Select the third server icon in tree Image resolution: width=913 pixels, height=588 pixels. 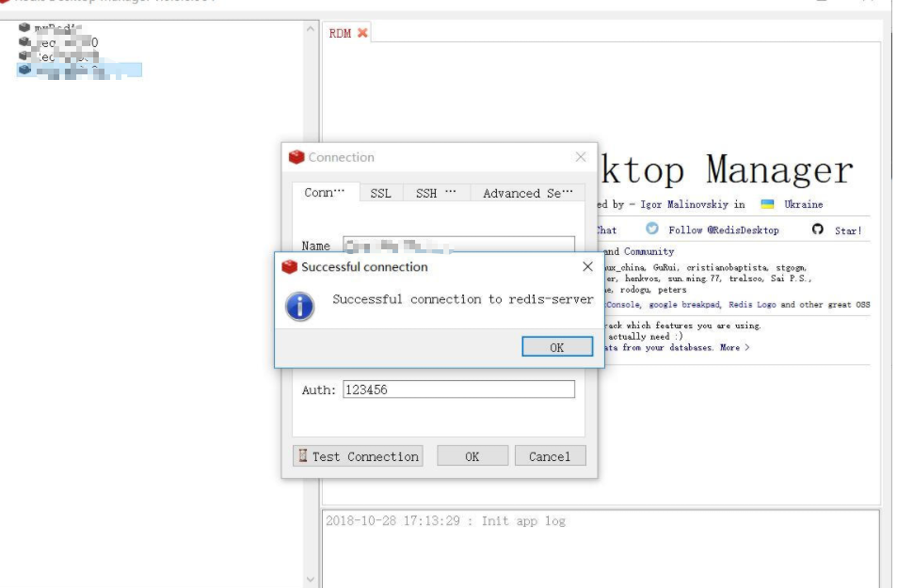24,56
